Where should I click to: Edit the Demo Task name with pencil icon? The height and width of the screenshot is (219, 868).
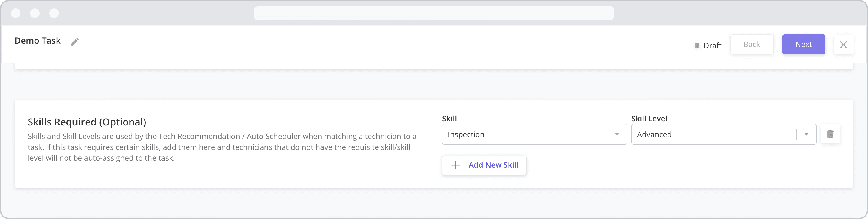75,42
